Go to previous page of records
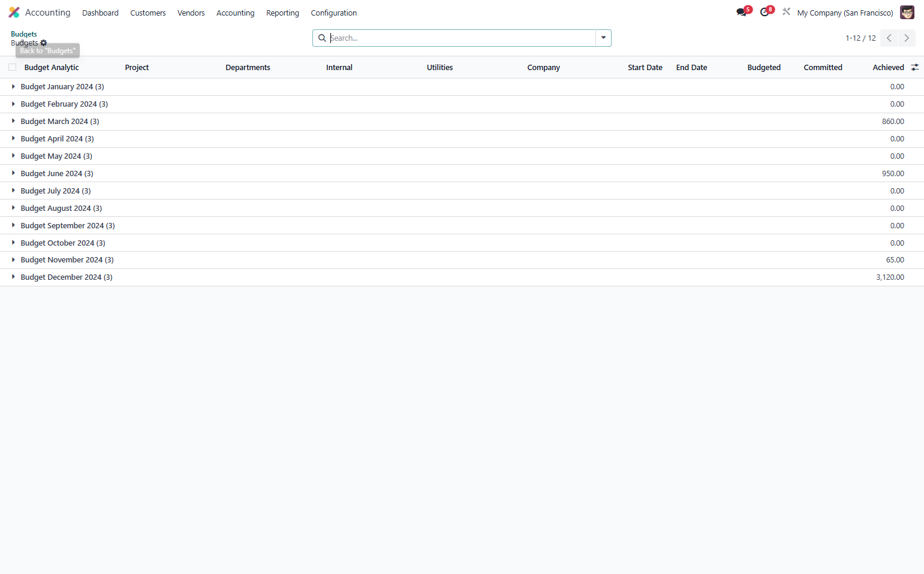 point(889,38)
